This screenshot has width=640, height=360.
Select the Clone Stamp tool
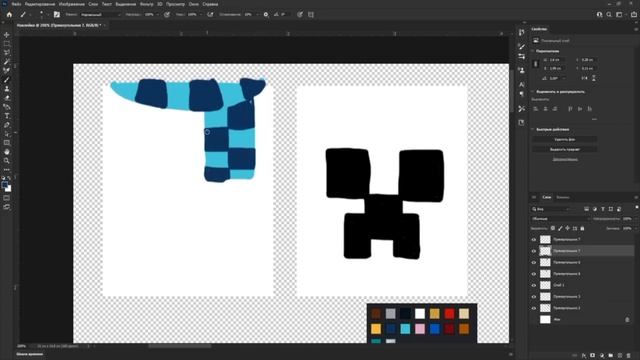[x=7, y=89]
